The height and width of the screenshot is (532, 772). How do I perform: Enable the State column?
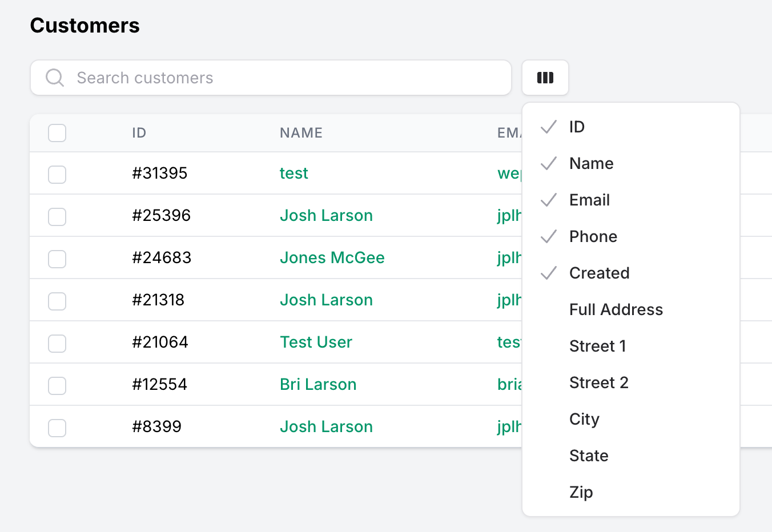click(x=631, y=456)
